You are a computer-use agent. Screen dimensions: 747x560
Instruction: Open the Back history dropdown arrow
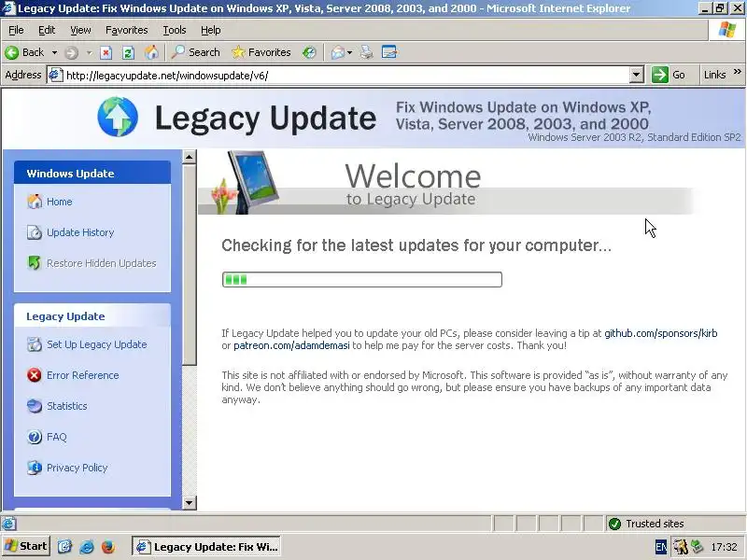click(54, 52)
